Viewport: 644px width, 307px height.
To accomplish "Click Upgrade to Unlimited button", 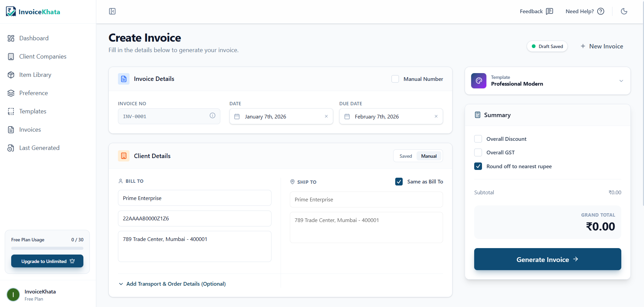I will click(x=47, y=261).
